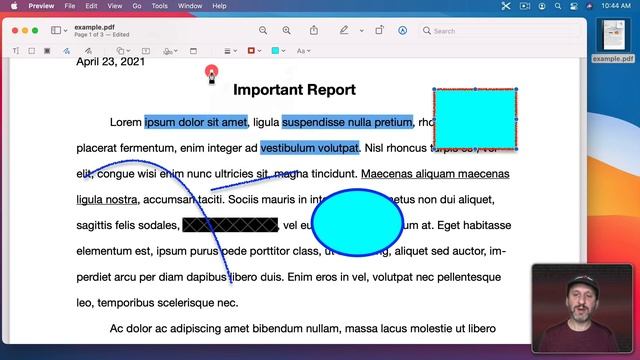Click underlined 'Maecenas aliquam maecenas' text
The image size is (640, 360).
point(435,174)
